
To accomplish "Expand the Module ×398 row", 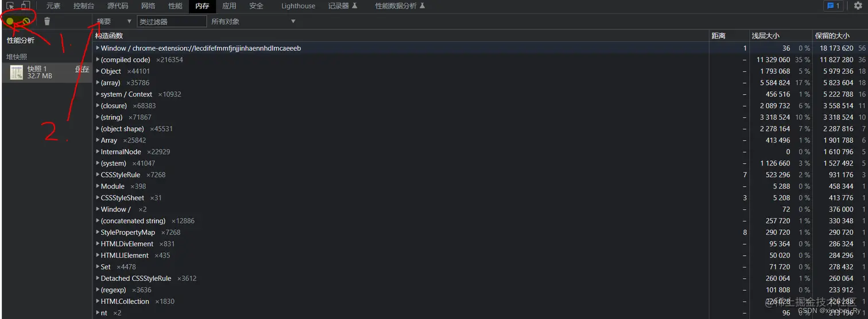I will [x=98, y=186].
